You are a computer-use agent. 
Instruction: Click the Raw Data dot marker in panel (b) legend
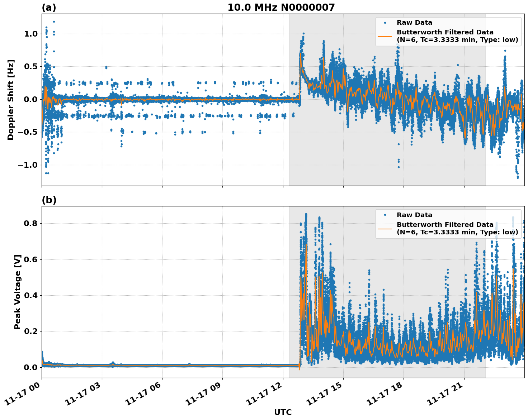tap(386, 214)
